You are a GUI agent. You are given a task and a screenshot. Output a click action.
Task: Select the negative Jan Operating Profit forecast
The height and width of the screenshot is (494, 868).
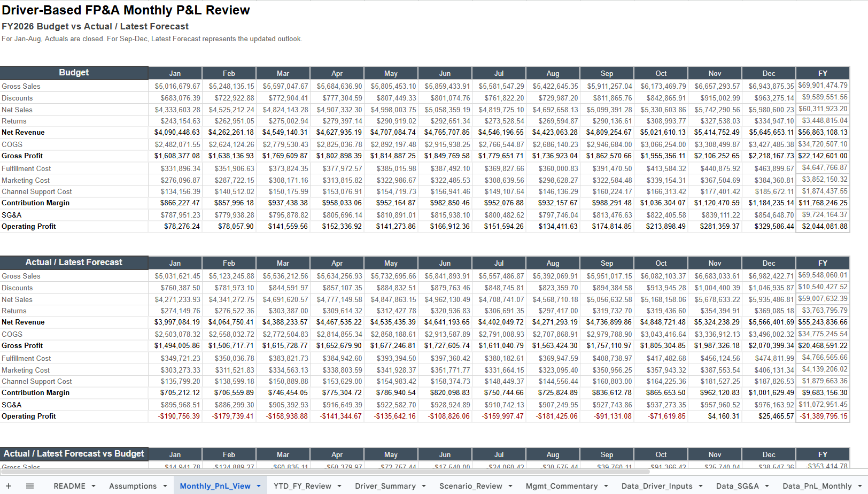pos(175,416)
